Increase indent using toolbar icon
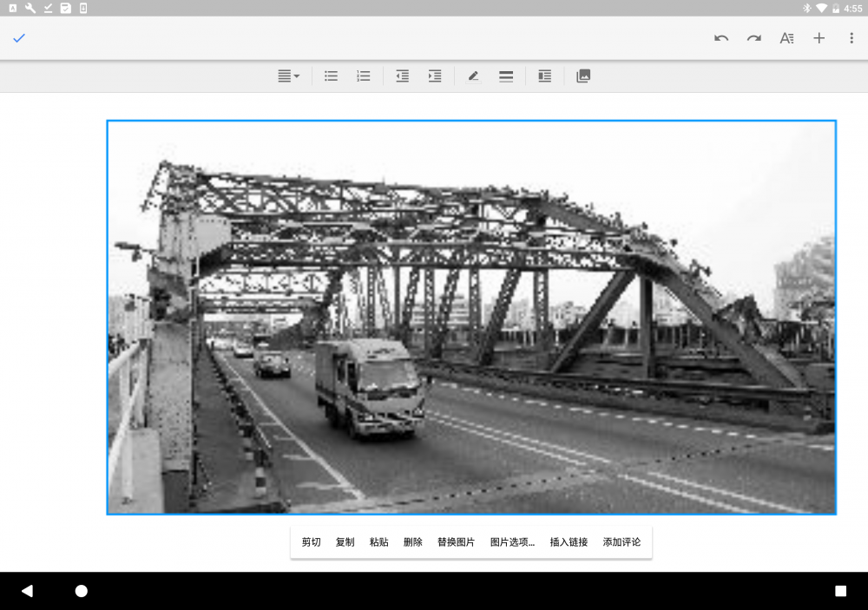Image resolution: width=868 pixels, height=610 pixels. pos(435,76)
